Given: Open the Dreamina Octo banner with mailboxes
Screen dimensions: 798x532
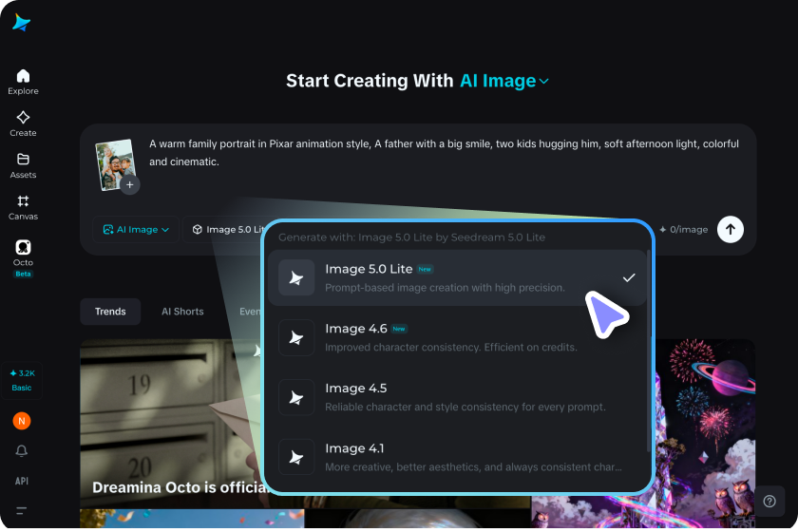Looking at the screenshot, I should (172, 424).
